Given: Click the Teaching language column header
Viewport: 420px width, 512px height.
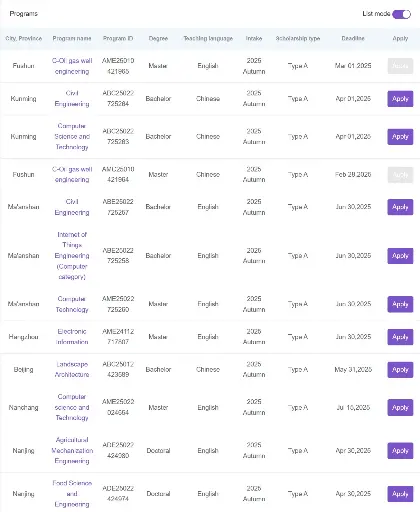Looking at the screenshot, I should coord(208,39).
